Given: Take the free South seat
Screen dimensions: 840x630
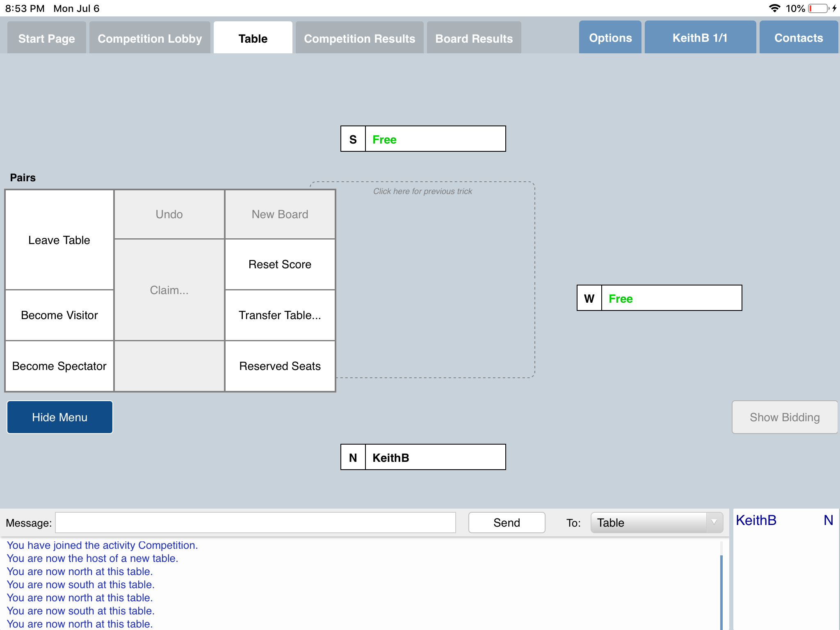Looking at the screenshot, I should [x=435, y=139].
